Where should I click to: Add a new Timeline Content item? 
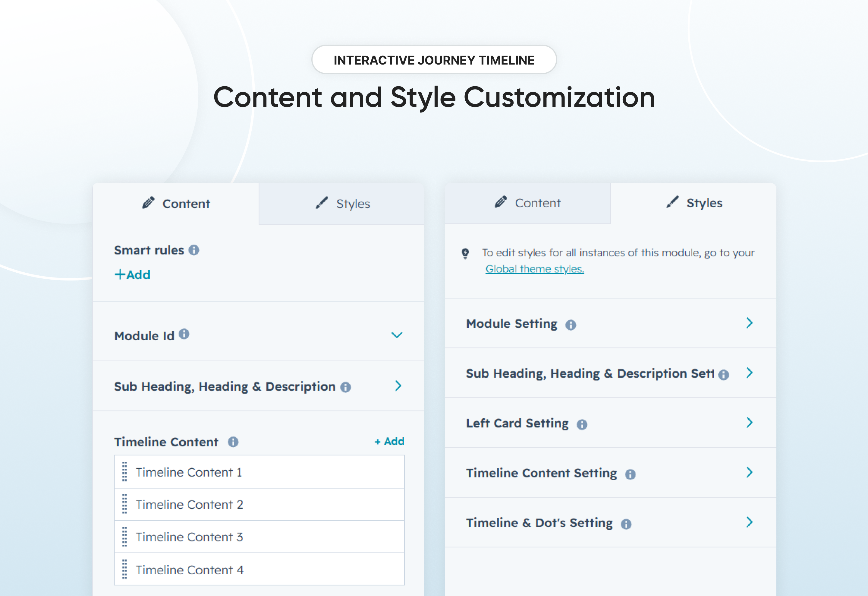(390, 441)
